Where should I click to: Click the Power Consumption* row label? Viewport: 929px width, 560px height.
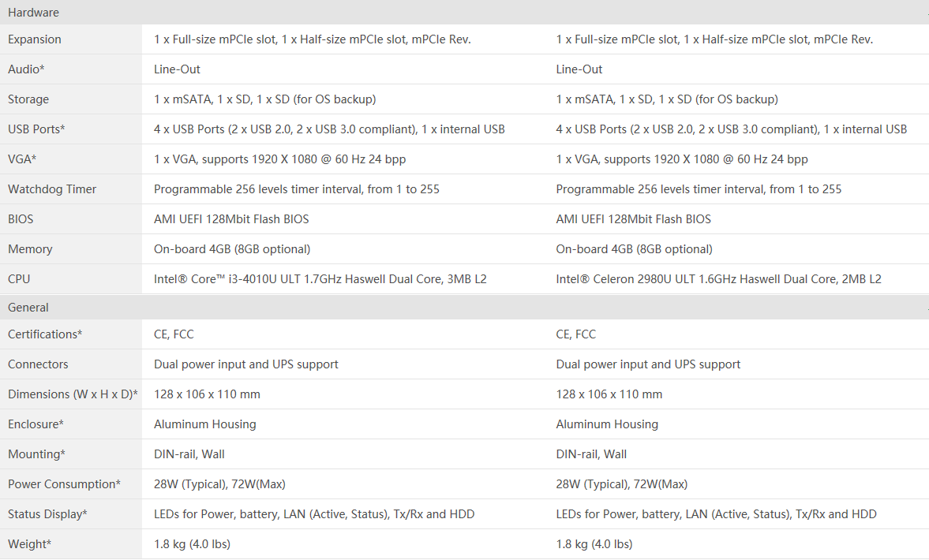click(64, 484)
